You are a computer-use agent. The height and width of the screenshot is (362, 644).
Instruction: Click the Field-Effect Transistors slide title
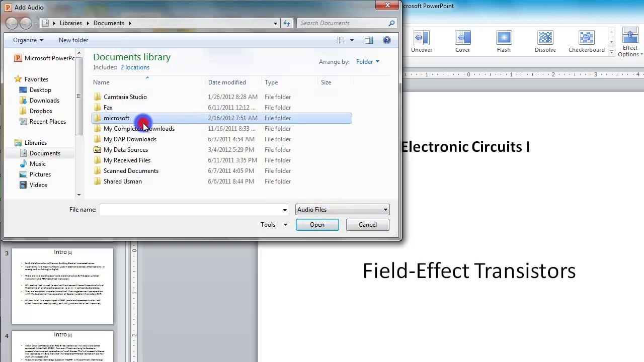pos(469,270)
